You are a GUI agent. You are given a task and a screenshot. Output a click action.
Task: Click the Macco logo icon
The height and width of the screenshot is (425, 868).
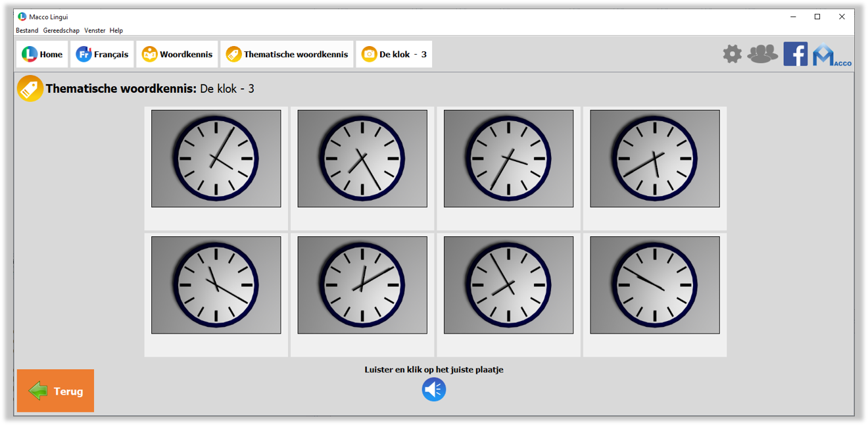[831, 55]
